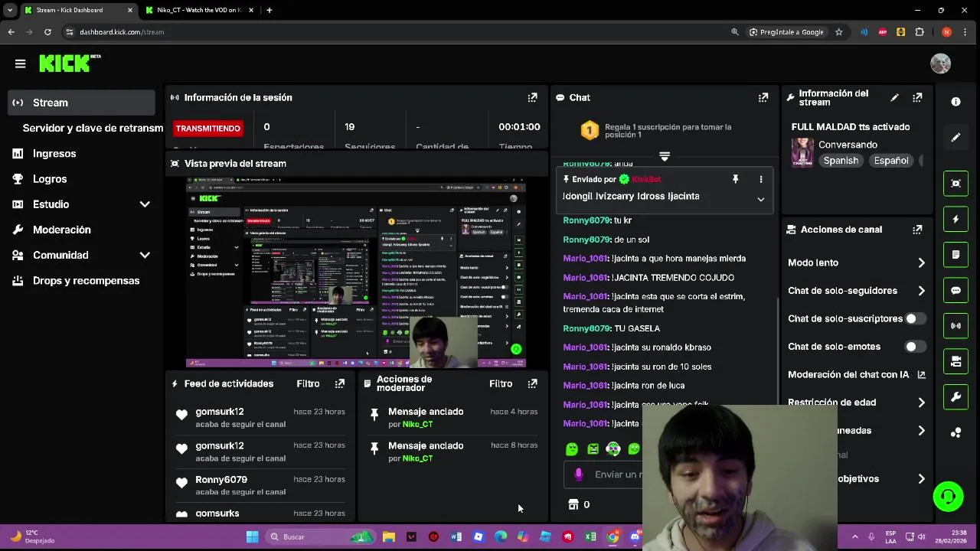Image resolution: width=980 pixels, height=551 pixels.
Task: Click the browser address bar
Action: pos(398,32)
